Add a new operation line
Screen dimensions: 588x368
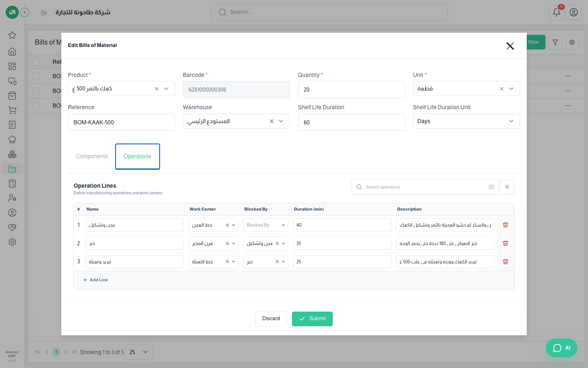pos(95,280)
